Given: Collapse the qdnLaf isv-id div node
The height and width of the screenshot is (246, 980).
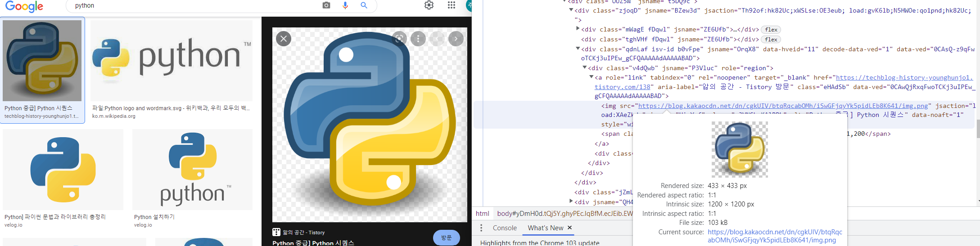Looking at the screenshot, I should click(578, 49).
